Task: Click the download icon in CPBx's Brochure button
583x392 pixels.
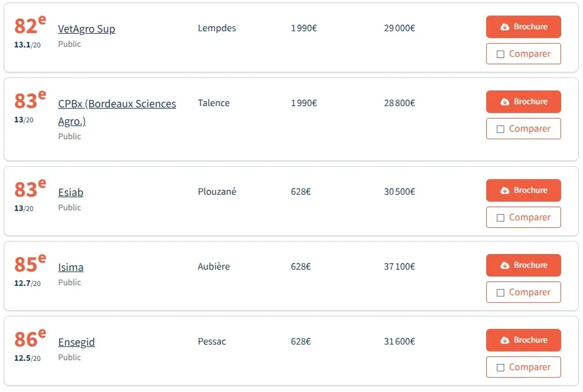Action: pos(505,102)
